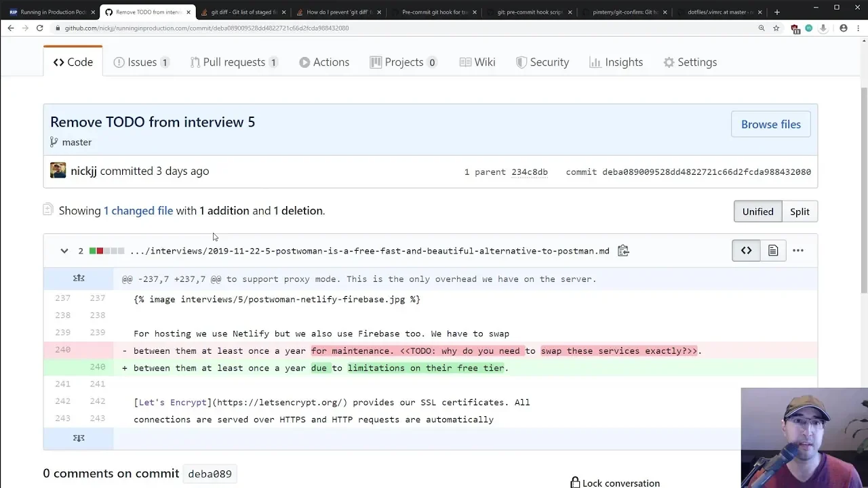Viewport: 868px width, 488px height.
Task: Open the Security tab
Action: tap(542, 62)
